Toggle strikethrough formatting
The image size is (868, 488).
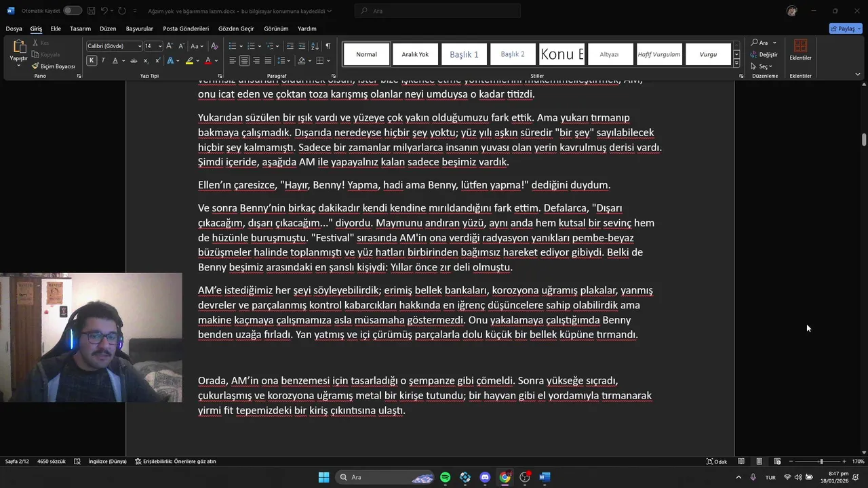tap(134, 60)
